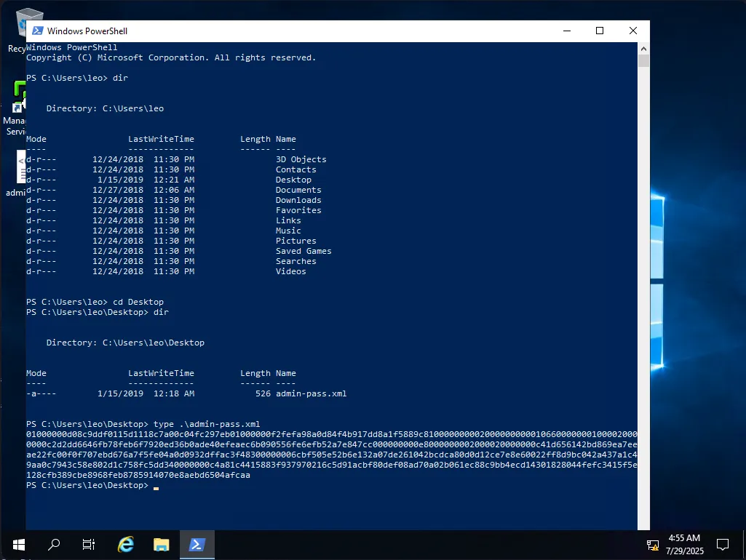746x560 pixels.
Task: Click the 'type .\admin-pass.xml' command text
Action: [207, 424]
